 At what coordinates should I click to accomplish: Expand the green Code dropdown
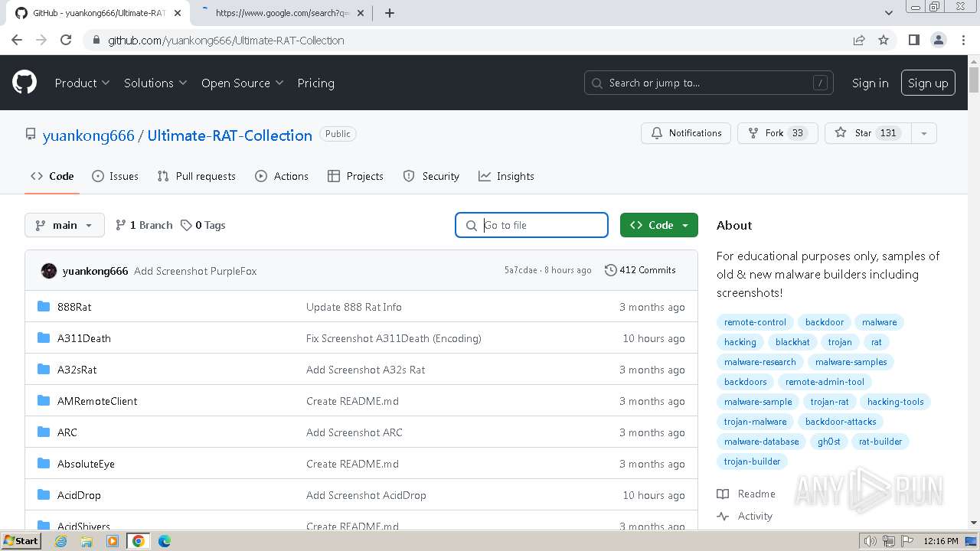pos(659,225)
